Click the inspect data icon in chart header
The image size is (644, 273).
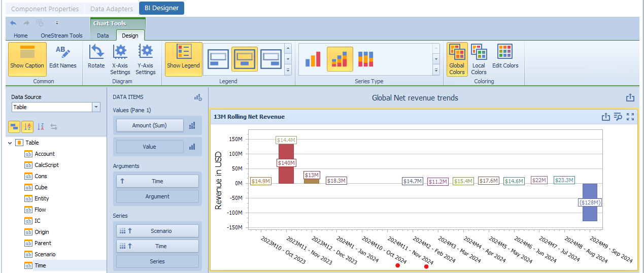(x=618, y=117)
